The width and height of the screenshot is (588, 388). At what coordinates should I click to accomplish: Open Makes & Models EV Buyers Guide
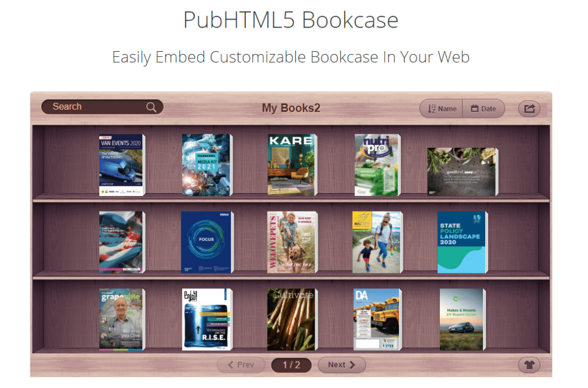pyautogui.click(x=462, y=320)
